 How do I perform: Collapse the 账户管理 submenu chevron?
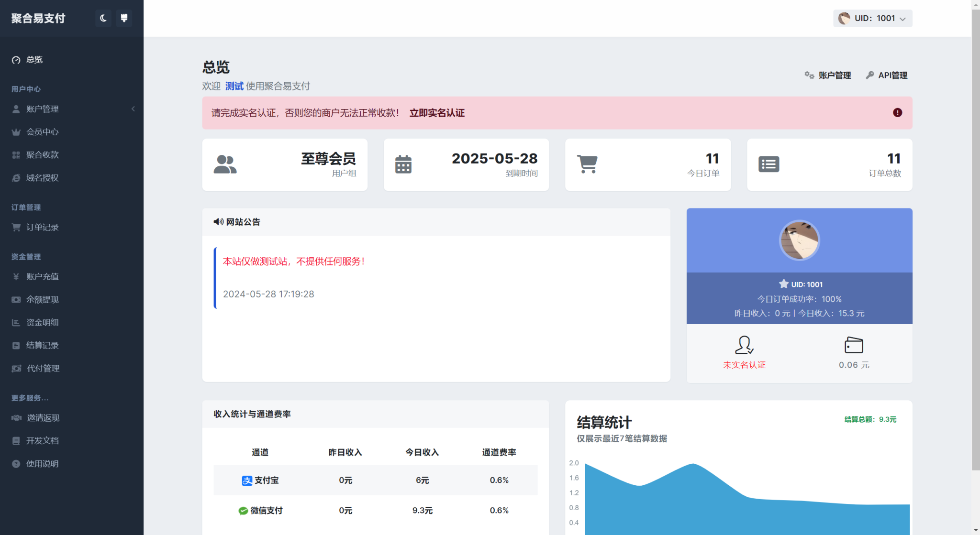(x=133, y=109)
